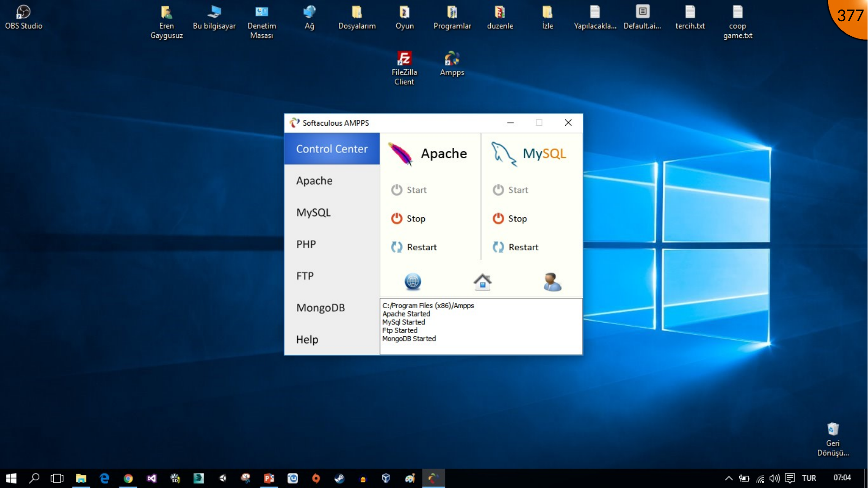The width and height of the screenshot is (868, 488).
Task: Select the OBS Studio desktop icon
Action: click(x=23, y=17)
